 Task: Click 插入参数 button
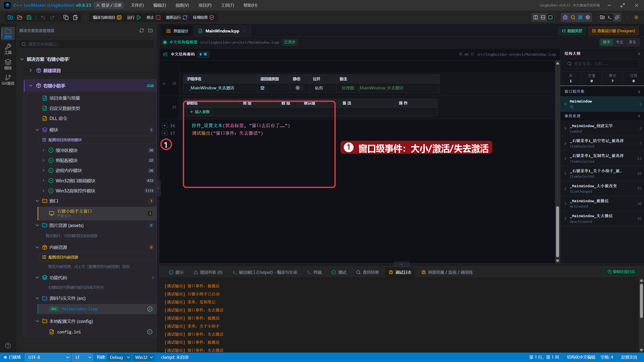[x=200, y=112]
